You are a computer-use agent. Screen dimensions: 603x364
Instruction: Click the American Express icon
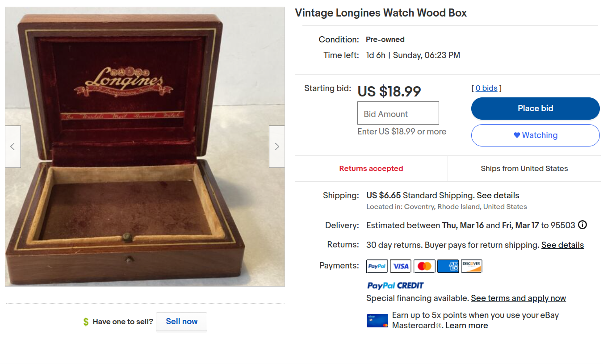[x=448, y=266]
